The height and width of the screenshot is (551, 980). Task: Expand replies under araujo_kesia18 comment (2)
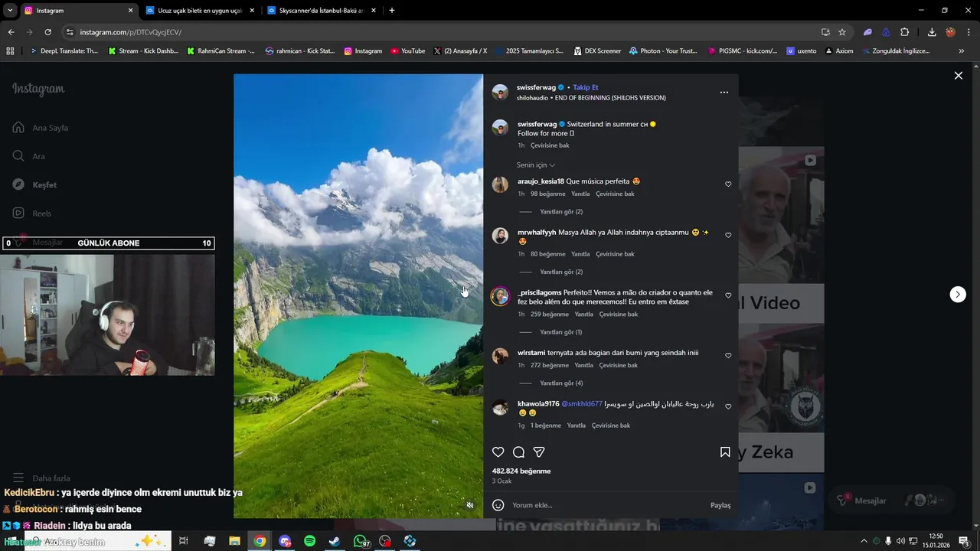(561, 212)
